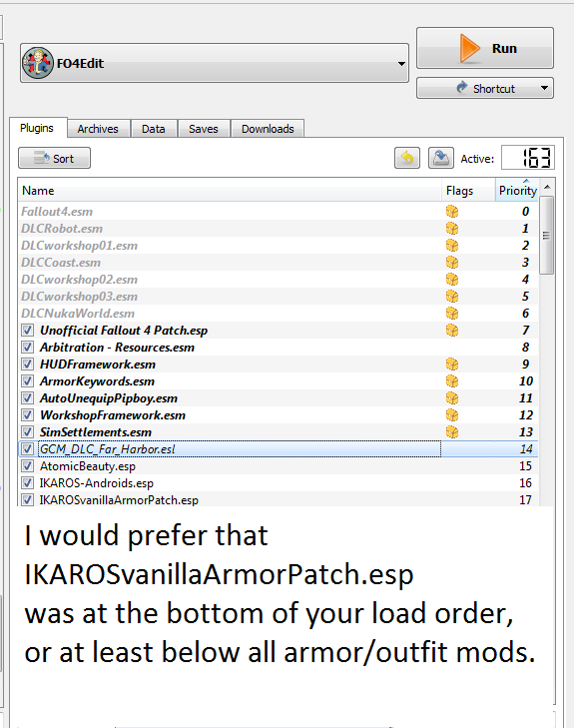
Task: Click flag icon for Unofficial Fallout 4 Patch
Action: (x=452, y=331)
